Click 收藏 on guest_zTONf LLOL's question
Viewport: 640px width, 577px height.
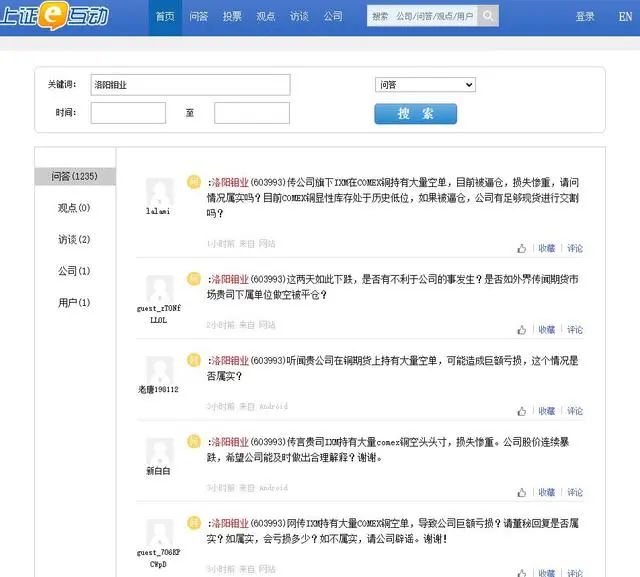pos(547,329)
